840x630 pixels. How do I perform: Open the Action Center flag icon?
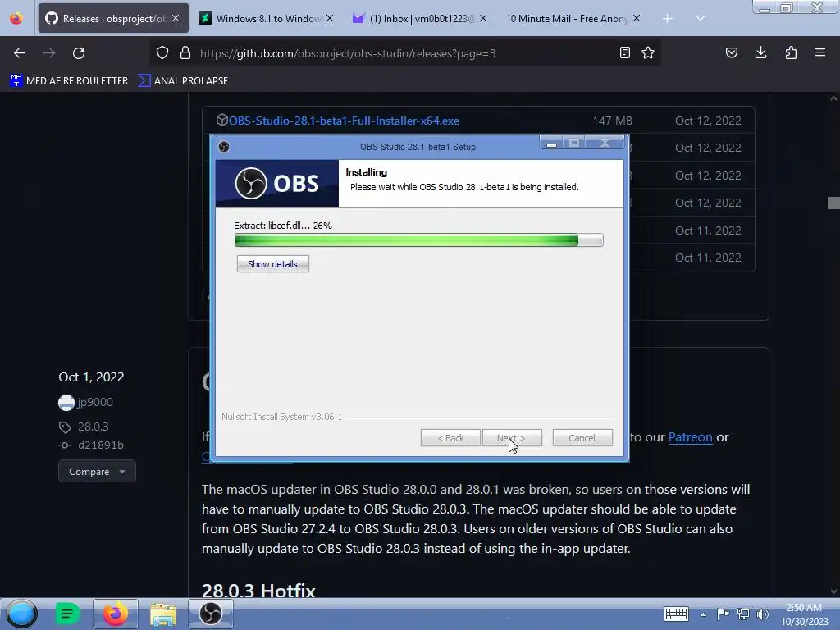(x=723, y=614)
